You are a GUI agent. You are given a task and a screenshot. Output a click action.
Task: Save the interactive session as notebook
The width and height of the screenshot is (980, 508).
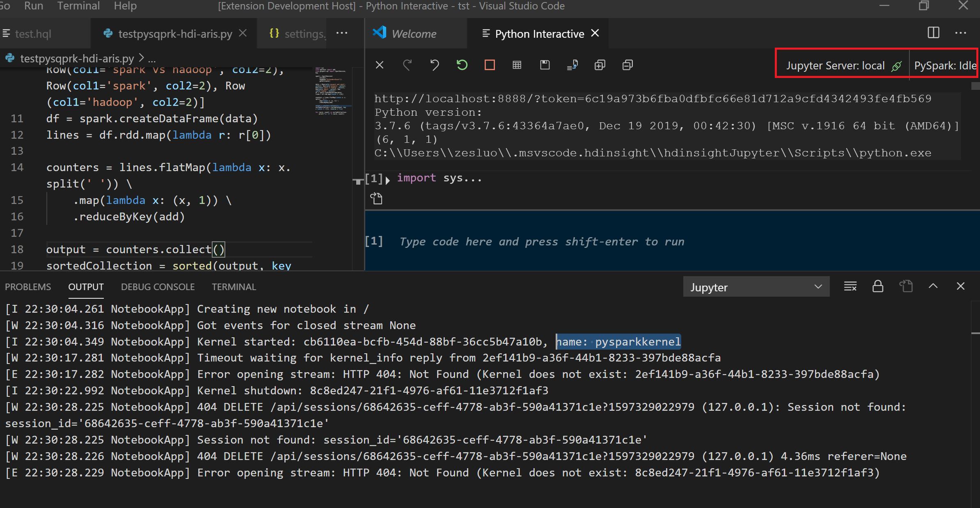[x=545, y=65]
